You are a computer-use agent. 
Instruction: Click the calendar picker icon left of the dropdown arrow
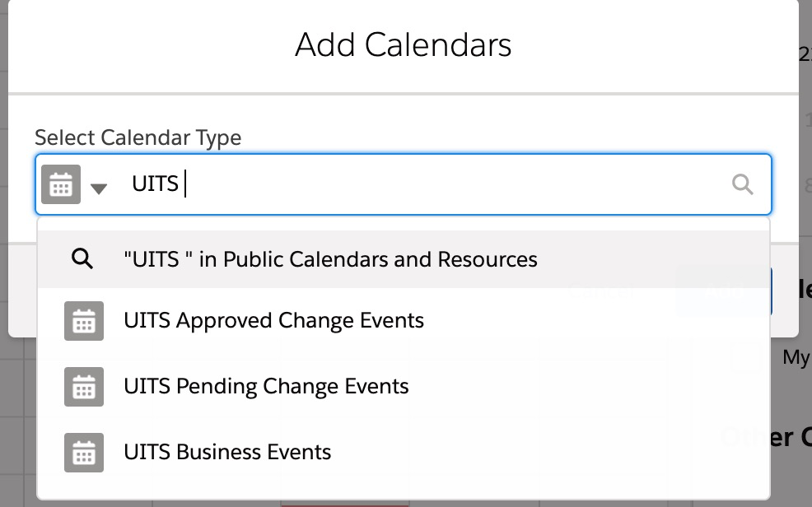click(x=61, y=184)
